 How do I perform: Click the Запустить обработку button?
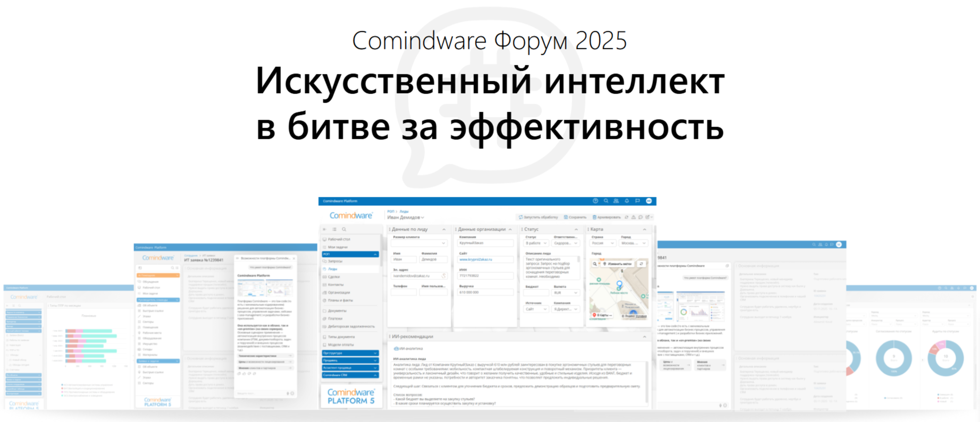(538, 217)
